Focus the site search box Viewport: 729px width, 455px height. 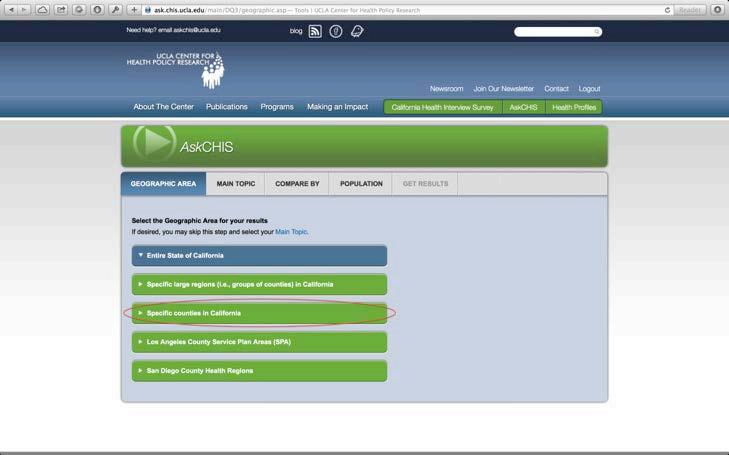[558, 32]
